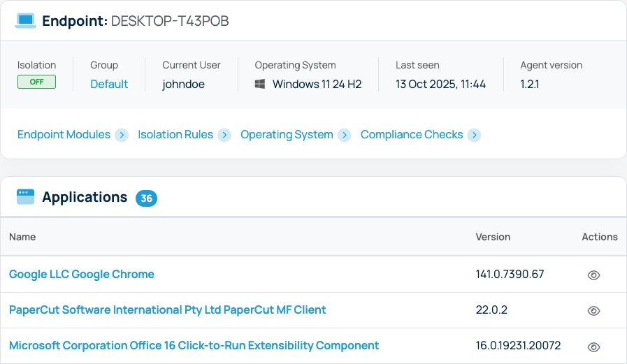
Task: Click the Windows logo icon
Action: tap(260, 85)
